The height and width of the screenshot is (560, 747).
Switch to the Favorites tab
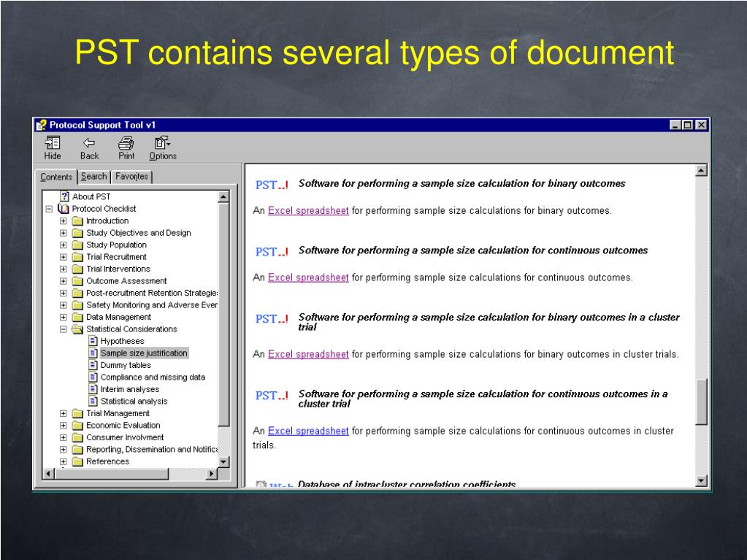click(x=131, y=176)
